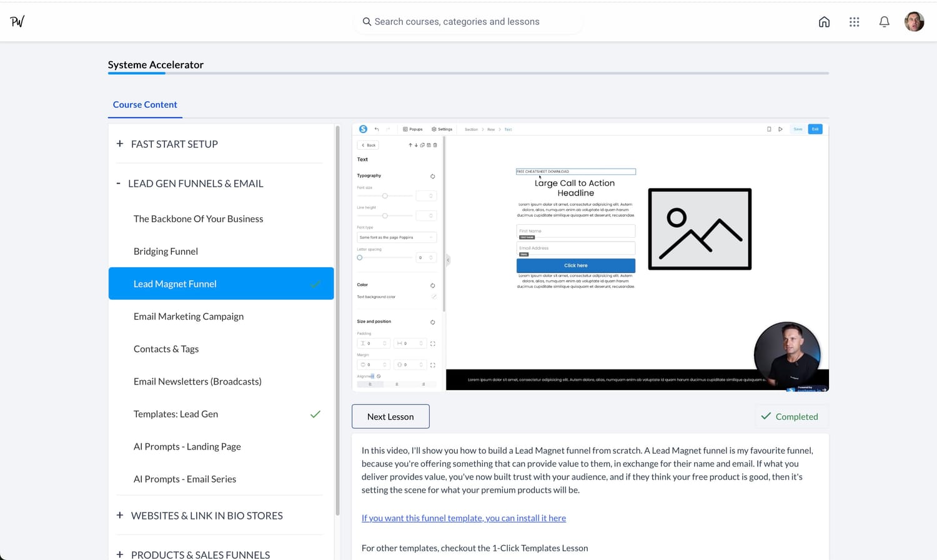The height and width of the screenshot is (560, 937).
Task: Expand the FAST START SETUP section
Action: coord(120,144)
